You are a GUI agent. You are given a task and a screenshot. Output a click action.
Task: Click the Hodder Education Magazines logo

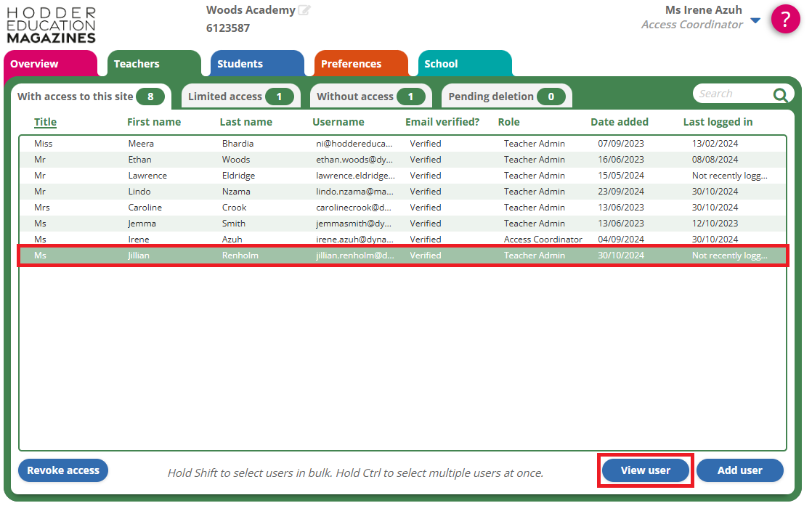(51, 25)
